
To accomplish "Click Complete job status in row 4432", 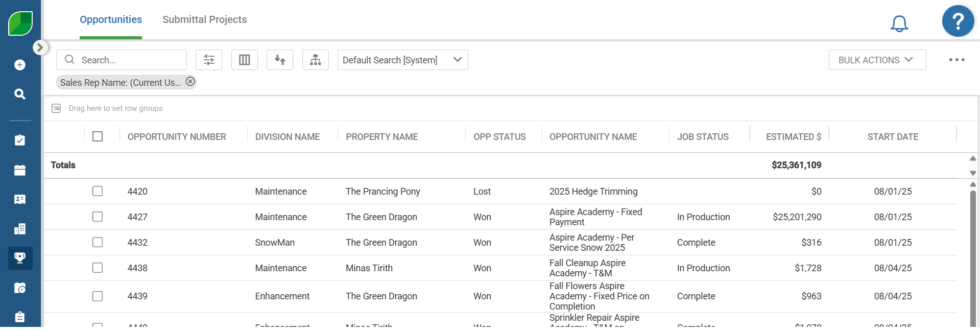I will [696, 243].
